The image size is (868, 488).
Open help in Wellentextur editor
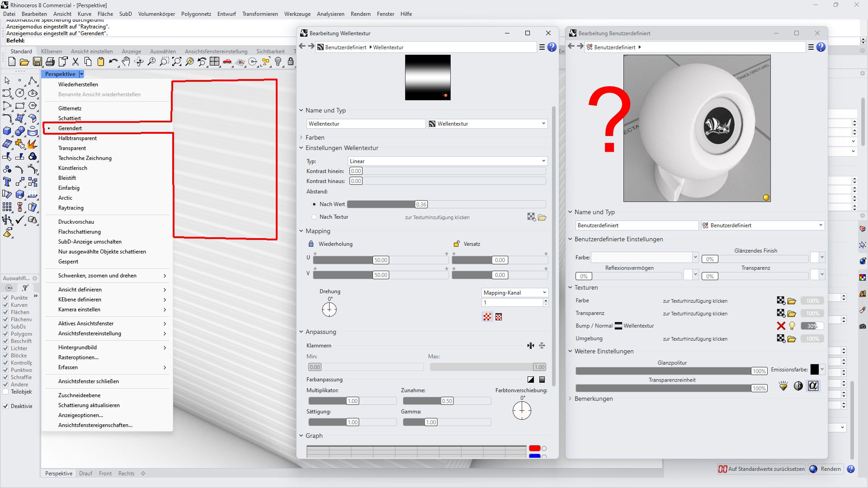552,47
